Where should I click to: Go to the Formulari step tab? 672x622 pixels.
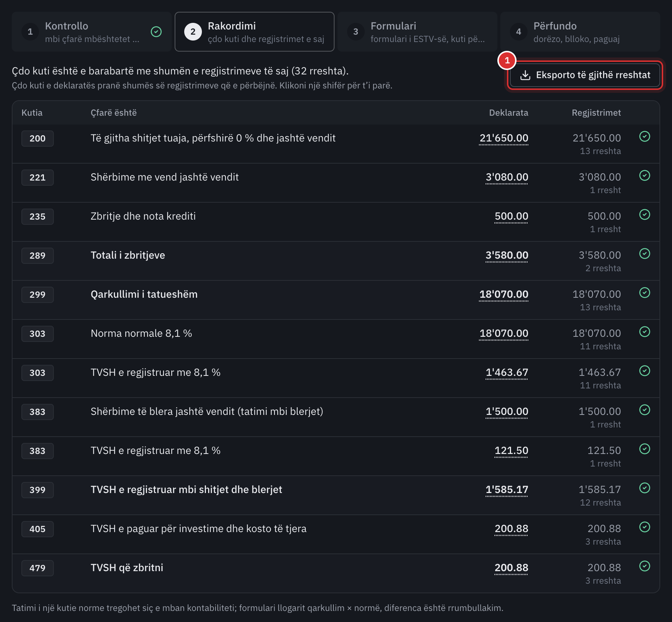click(417, 32)
